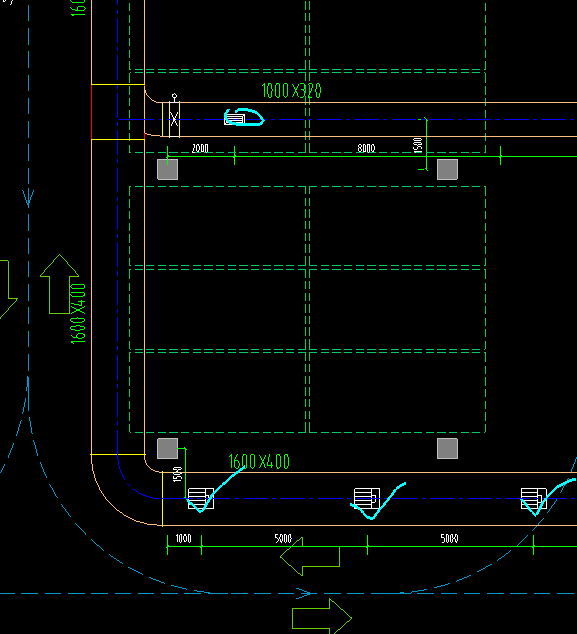The height and width of the screenshot is (634, 577).
Task: Select the horizontal 1600X400 duct label
Action: pyautogui.click(x=259, y=461)
